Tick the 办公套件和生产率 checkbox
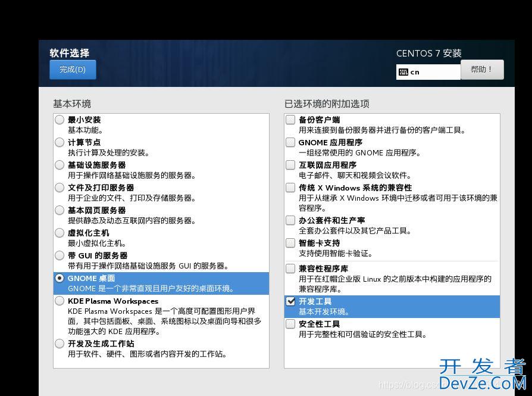 290,220
